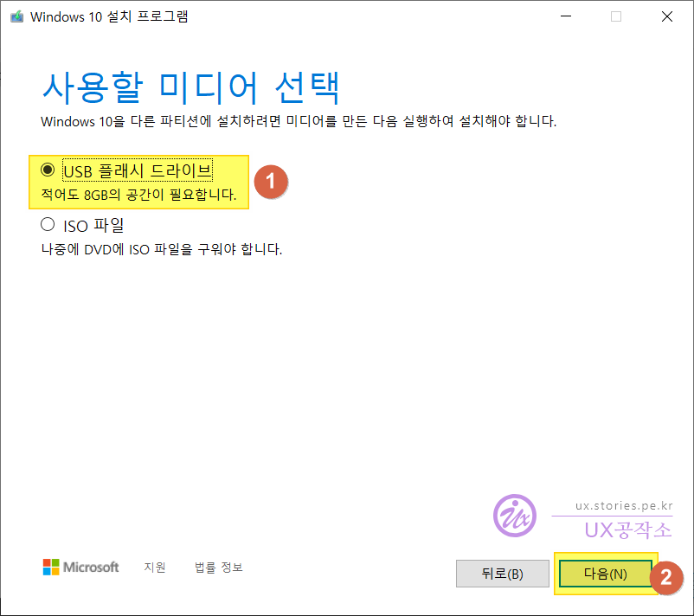
Task: Go back with the 뒤로(B) button
Action: tap(502, 574)
